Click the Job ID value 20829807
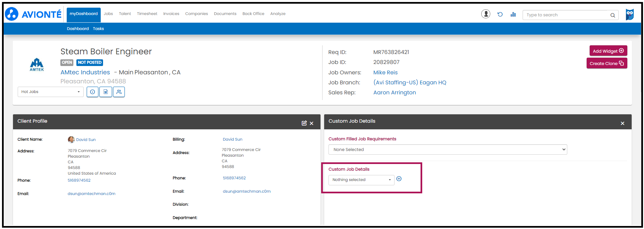This screenshot has height=229, width=644. [x=386, y=62]
